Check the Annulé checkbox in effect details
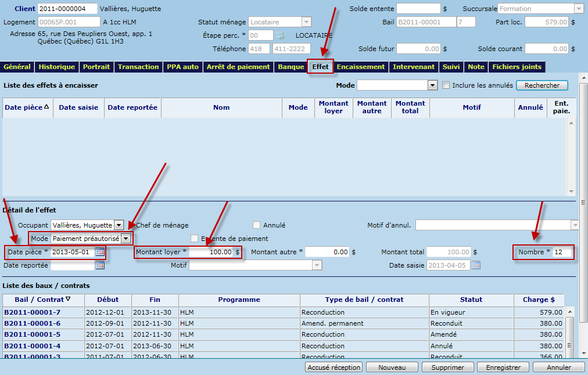Image resolution: width=588 pixels, height=375 pixels. pos(257,225)
